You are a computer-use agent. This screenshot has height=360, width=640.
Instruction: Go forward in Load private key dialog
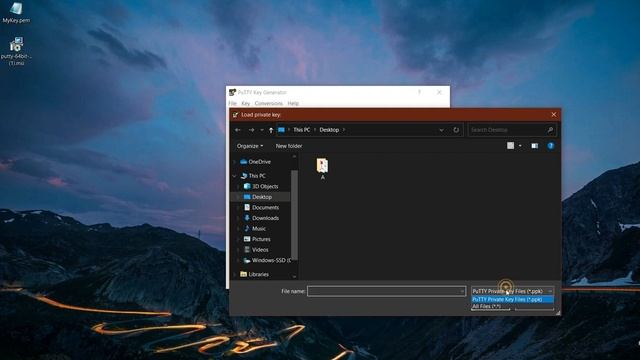251,130
